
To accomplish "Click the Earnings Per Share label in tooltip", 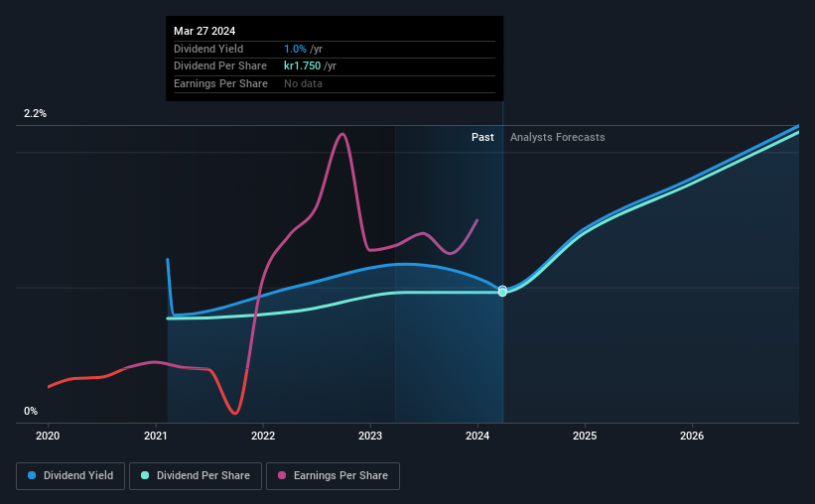I will coord(221,83).
